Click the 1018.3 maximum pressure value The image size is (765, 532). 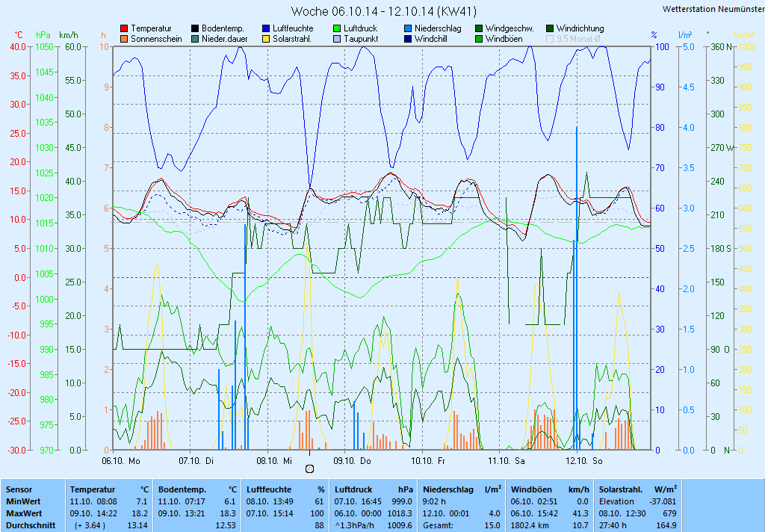click(x=400, y=514)
